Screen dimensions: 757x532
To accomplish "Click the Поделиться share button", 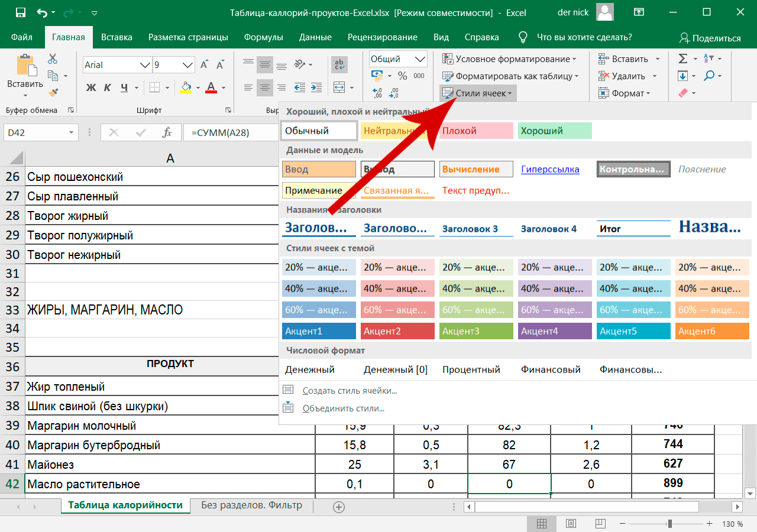I will point(710,38).
